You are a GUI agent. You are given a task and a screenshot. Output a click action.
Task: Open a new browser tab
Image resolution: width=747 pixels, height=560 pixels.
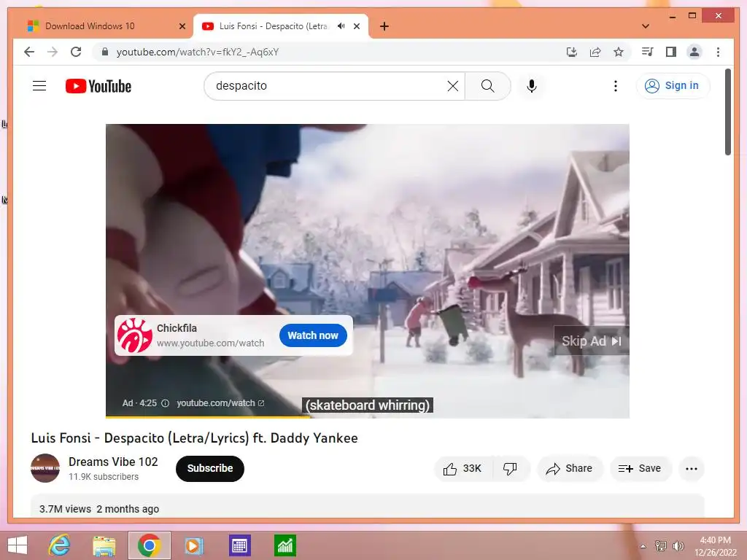pos(384,26)
